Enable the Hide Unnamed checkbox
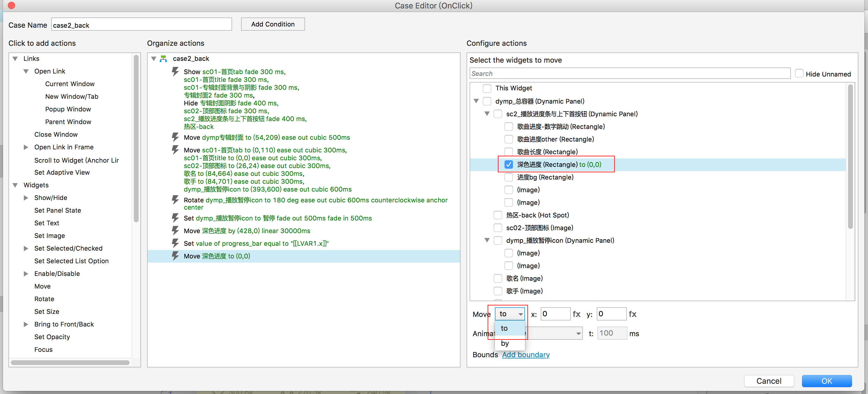 click(x=799, y=73)
